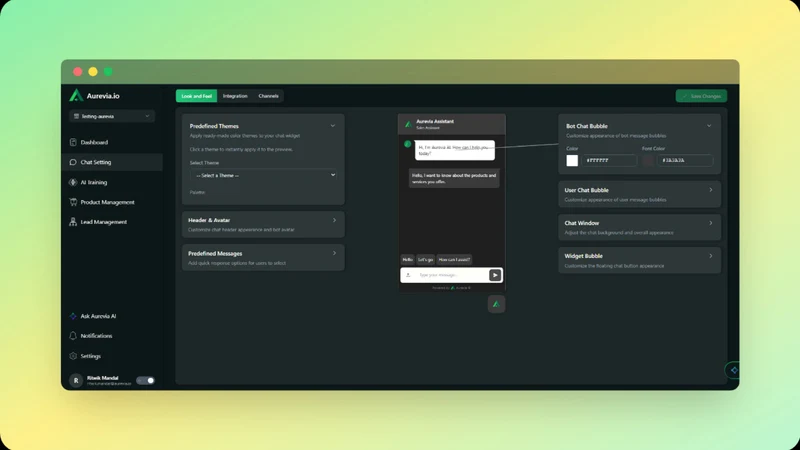Collapse the Bot Chat Bubble section
This screenshot has height=450, width=800.
[x=709, y=126]
